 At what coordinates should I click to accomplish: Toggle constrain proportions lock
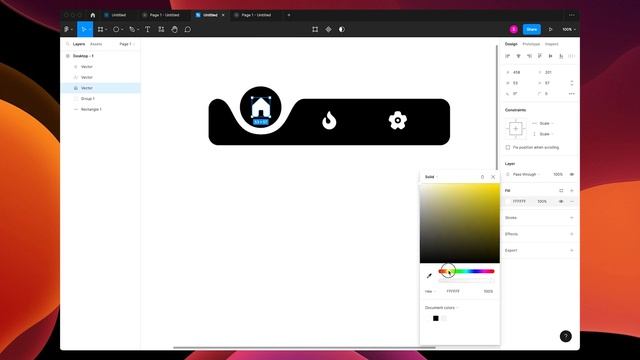pyautogui.click(x=571, y=83)
